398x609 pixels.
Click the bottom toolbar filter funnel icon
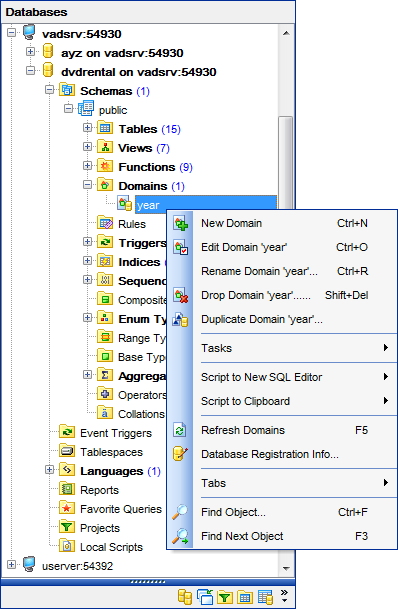point(224,597)
